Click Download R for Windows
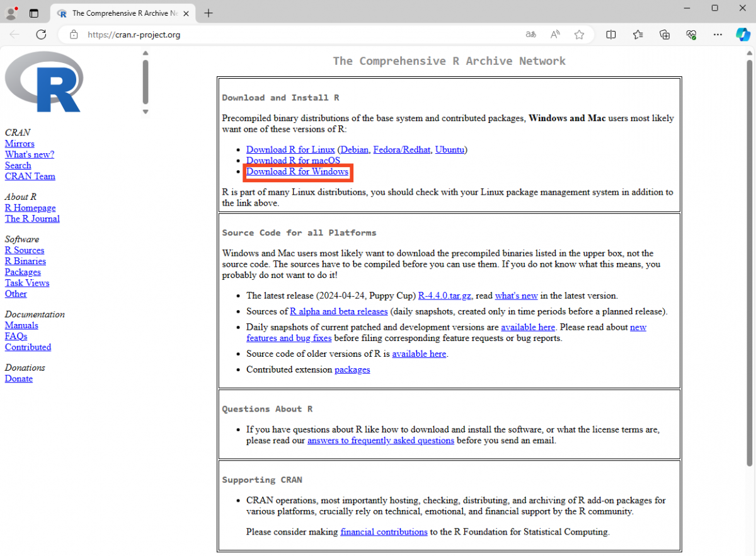 tap(297, 171)
